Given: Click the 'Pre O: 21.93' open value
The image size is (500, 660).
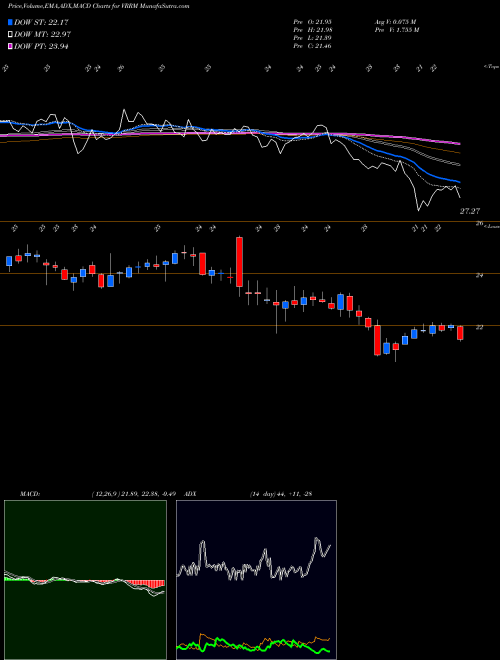Looking at the screenshot, I should [312, 21].
